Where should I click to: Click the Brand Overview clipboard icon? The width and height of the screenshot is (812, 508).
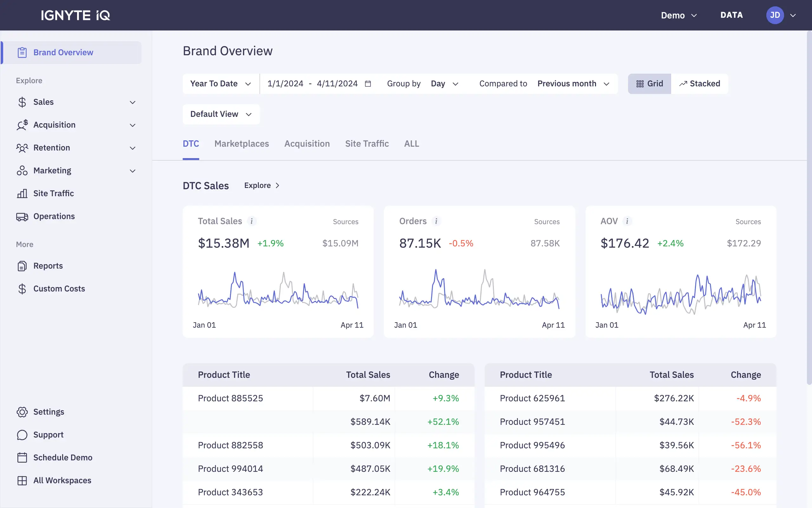[22, 52]
